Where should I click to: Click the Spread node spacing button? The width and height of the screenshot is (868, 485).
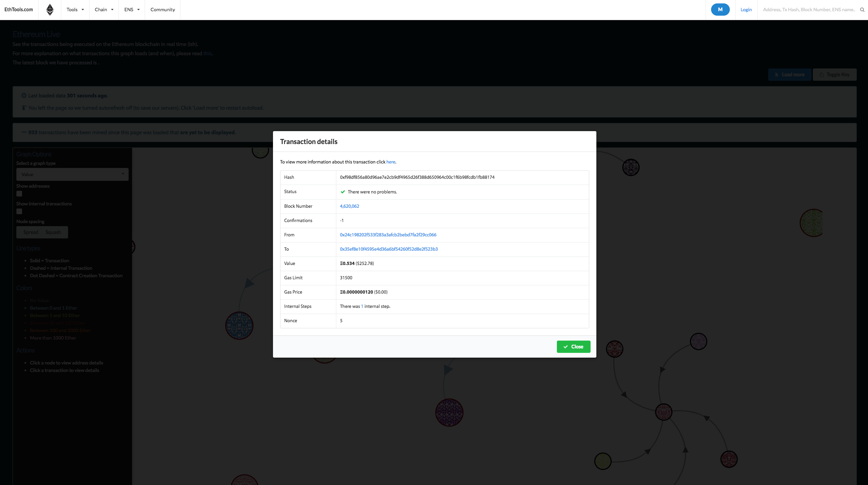pos(31,232)
